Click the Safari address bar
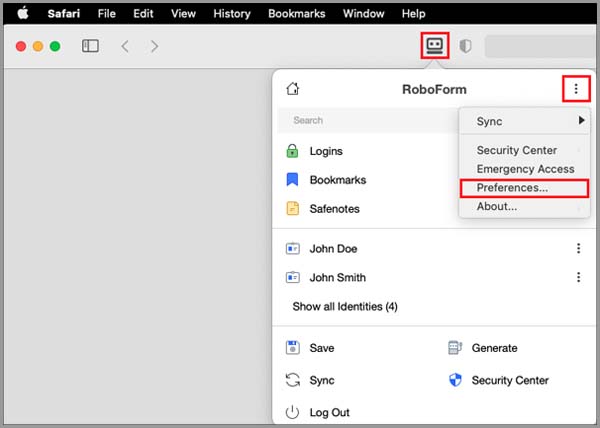 pos(540,46)
